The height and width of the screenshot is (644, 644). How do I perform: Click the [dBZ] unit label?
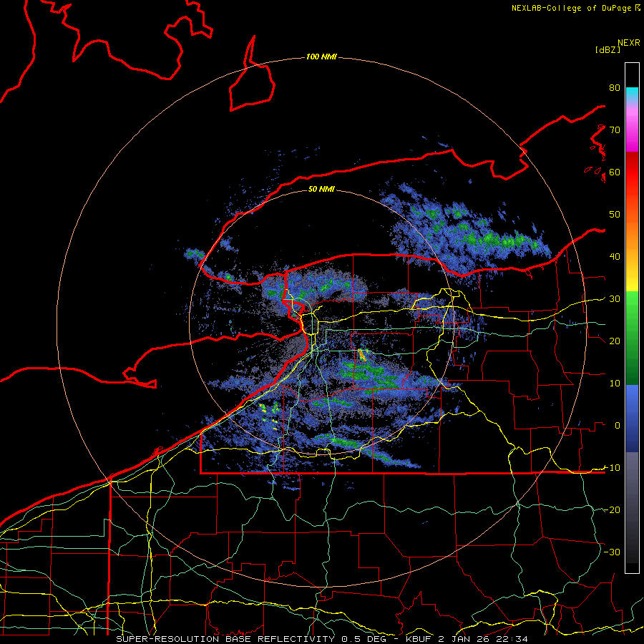608,49
